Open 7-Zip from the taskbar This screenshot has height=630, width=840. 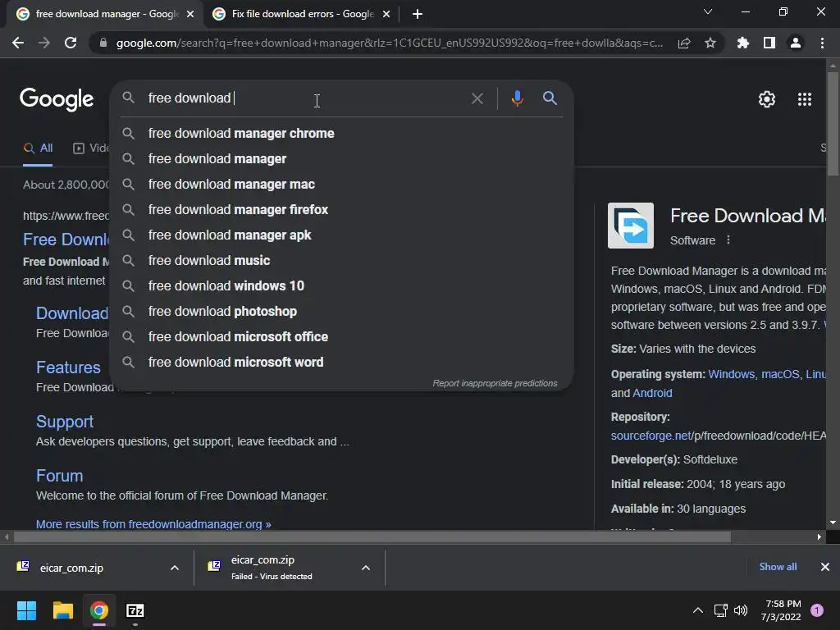click(135, 610)
